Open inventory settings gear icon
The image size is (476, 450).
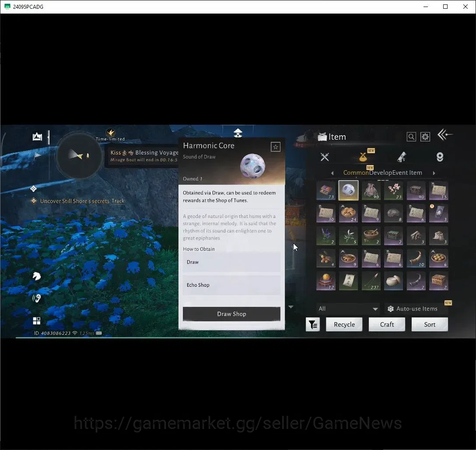point(425,137)
